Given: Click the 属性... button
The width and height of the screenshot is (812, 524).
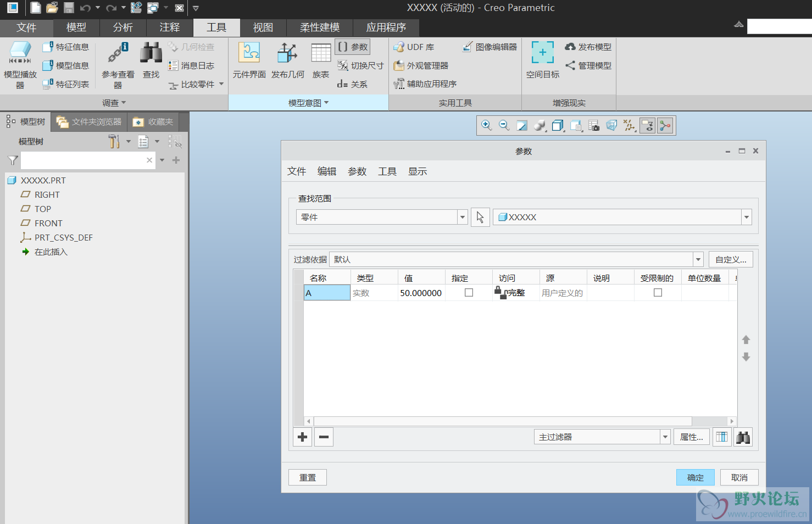Looking at the screenshot, I should point(692,437).
